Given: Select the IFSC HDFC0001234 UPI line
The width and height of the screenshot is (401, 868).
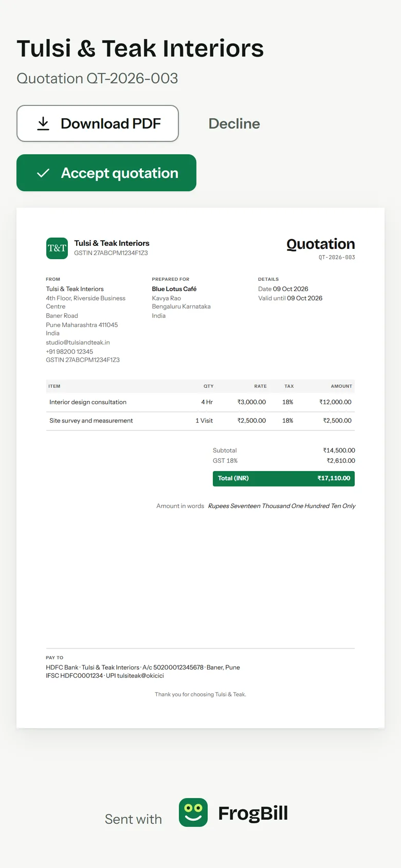Looking at the screenshot, I should click(x=105, y=676).
